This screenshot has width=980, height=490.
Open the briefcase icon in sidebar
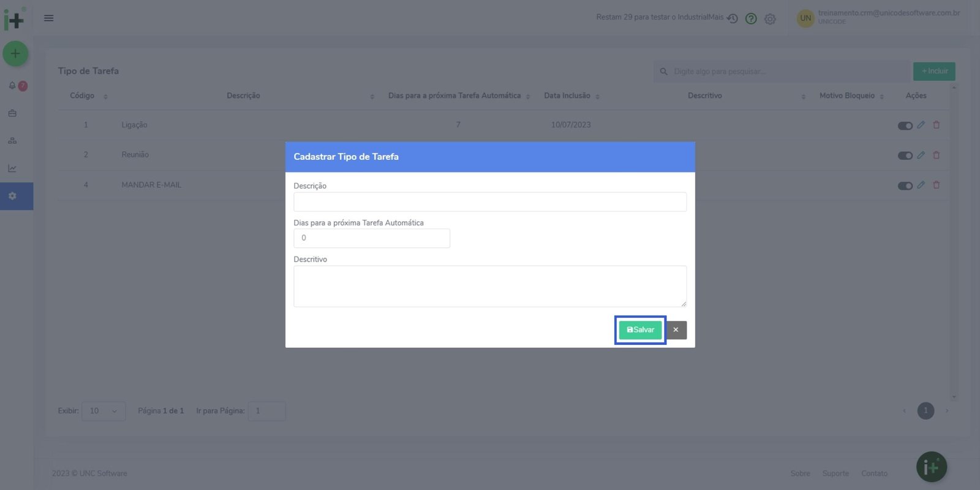click(x=12, y=113)
